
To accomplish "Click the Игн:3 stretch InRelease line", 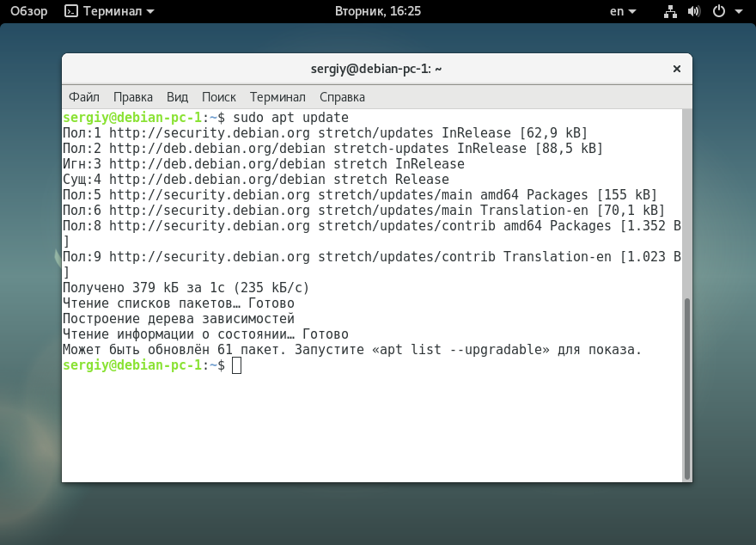I will [x=263, y=164].
